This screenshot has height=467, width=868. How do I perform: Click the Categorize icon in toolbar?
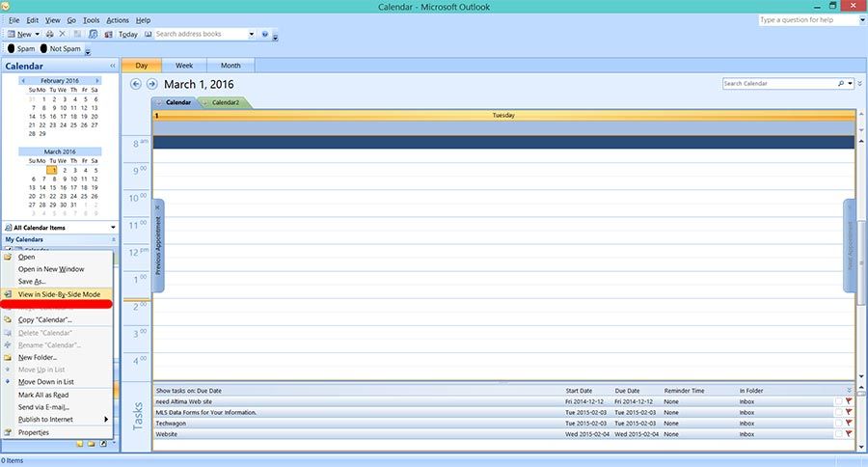click(x=77, y=35)
